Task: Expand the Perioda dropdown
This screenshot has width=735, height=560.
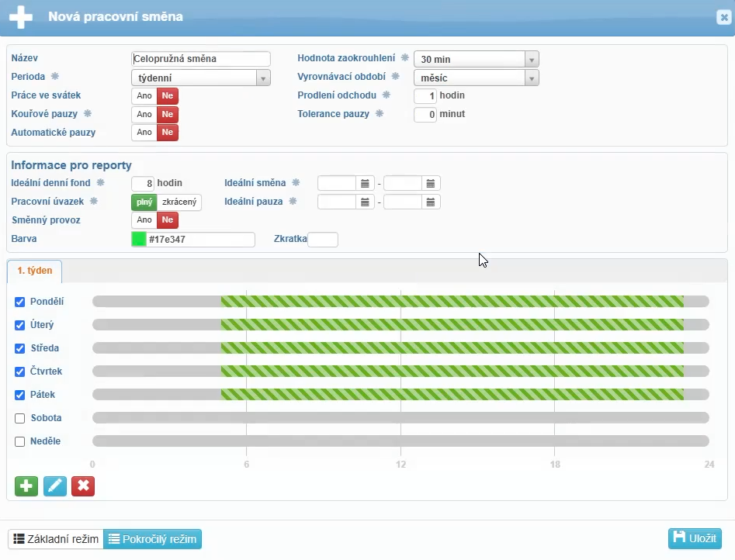Action: click(263, 78)
